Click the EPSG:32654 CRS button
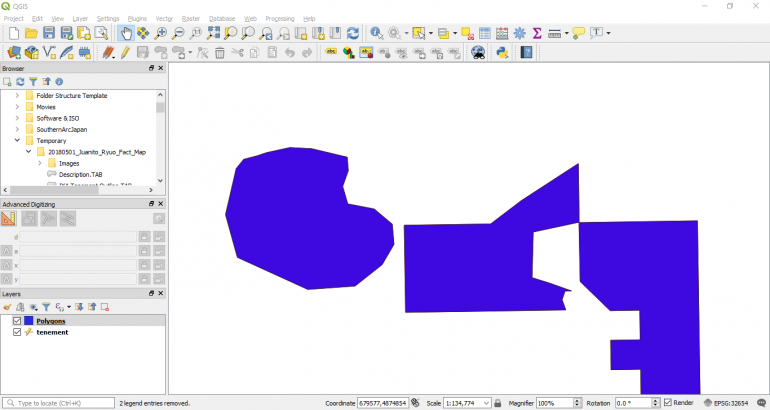Viewport: 770px width, 410px height. tap(727, 403)
